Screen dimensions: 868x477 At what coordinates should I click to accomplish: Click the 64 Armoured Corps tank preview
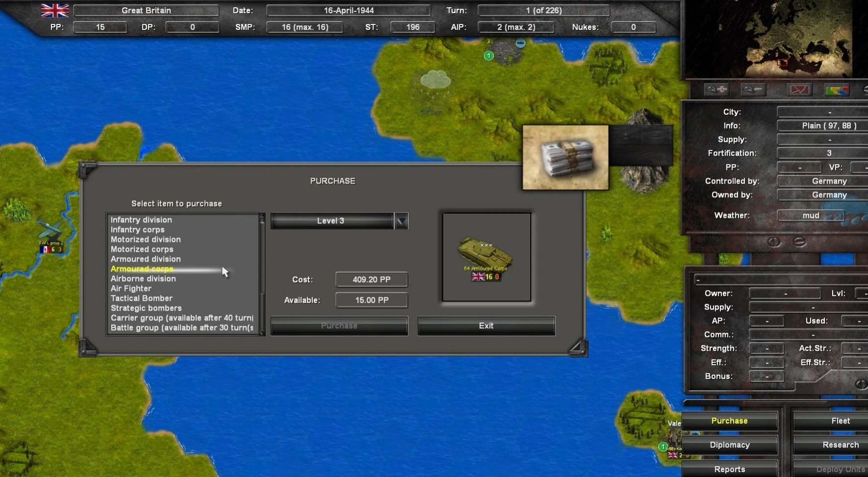coord(486,257)
